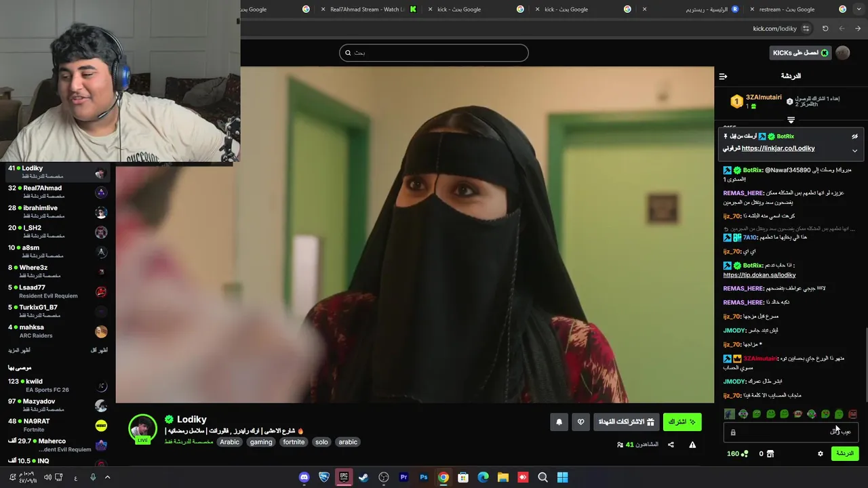Click the green chat send button
This screenshot has width=868, height=488.
(844, 453)
